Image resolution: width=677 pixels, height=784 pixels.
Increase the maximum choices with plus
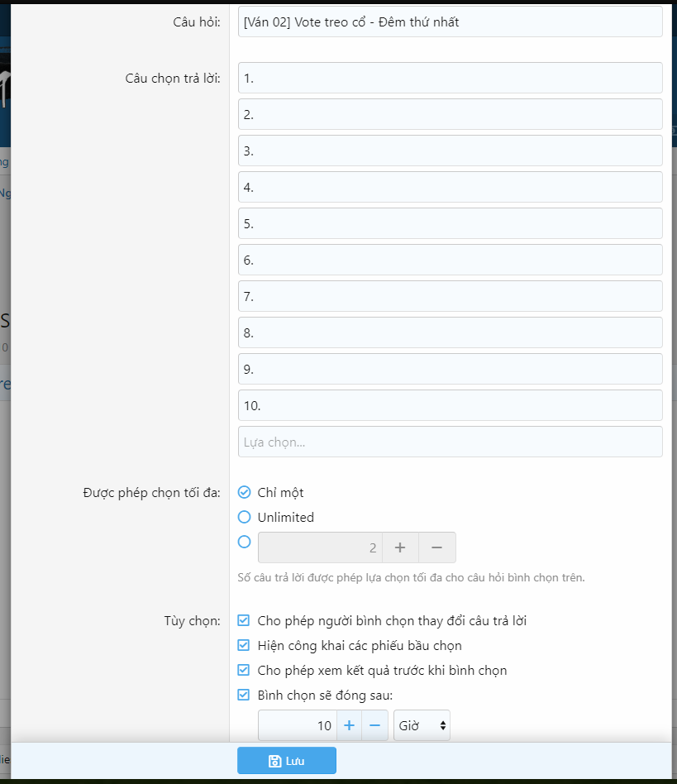coord(400,547)
